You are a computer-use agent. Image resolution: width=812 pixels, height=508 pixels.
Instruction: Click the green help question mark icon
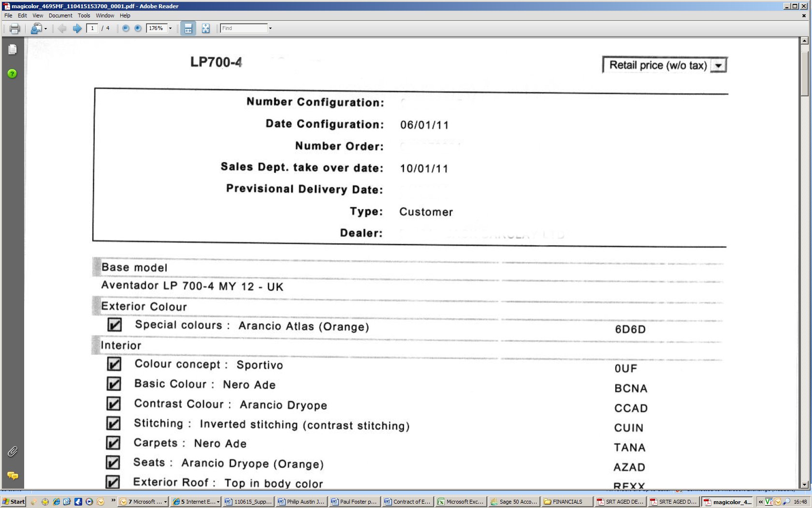click(12, 74)
